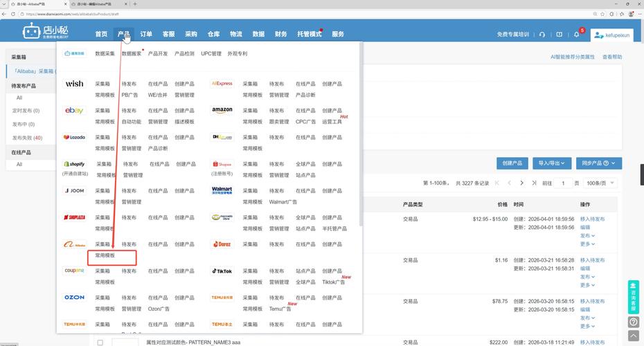Click the back-to-top arrow icon
Viewport: 644px width, 346px height.
(x=634, y=336)
